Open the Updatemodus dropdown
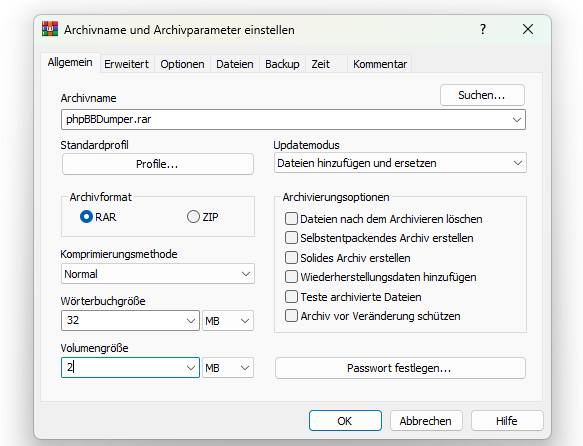Image resolution: width=583 pixels, height=446 pixels. (400, 163)
